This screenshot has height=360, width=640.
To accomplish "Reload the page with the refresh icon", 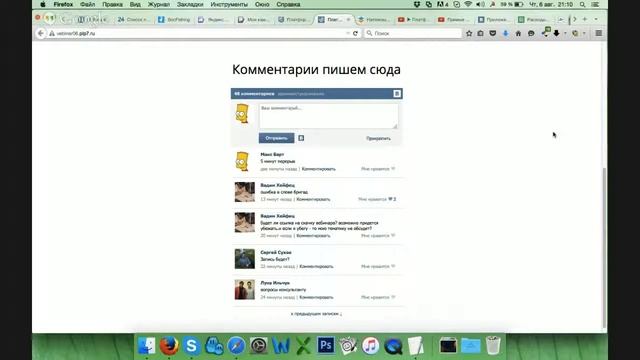I will (x=355, y=33).
